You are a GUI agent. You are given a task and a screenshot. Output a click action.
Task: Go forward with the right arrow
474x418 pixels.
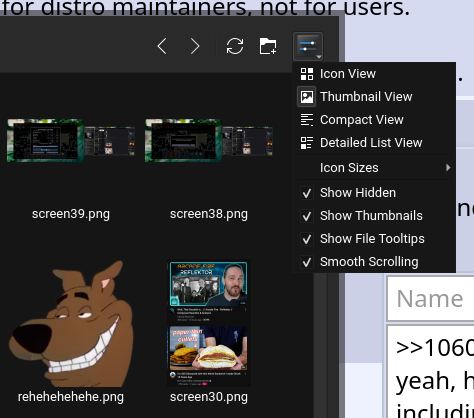(x=195, y=46)
